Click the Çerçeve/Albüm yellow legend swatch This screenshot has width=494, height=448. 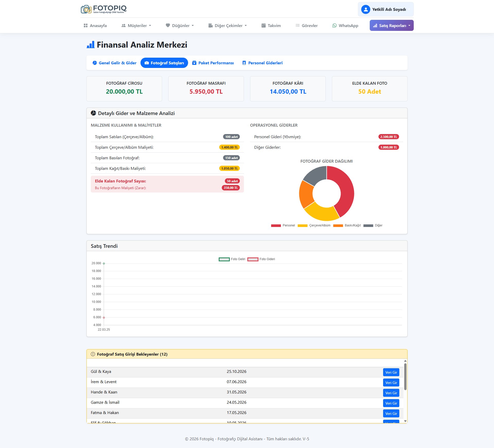(302, 225)
